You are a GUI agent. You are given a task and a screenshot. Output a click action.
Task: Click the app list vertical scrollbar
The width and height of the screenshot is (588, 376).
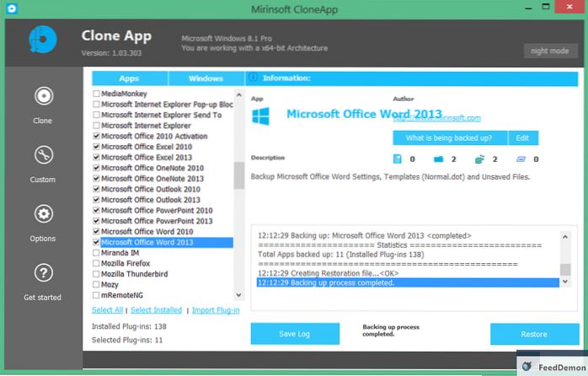(x=238, y=175)
